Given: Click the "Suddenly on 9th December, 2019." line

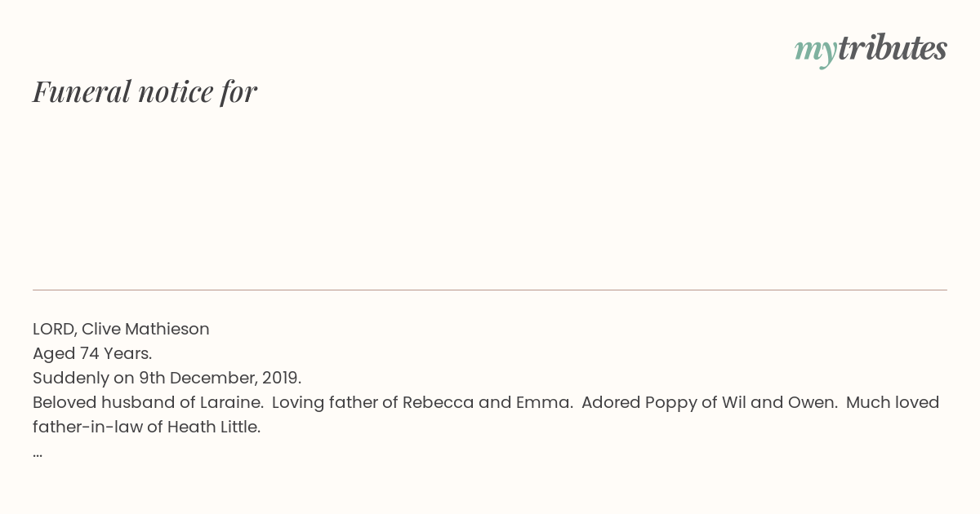Looking at the screenshot, I should [x=167, y=378].
